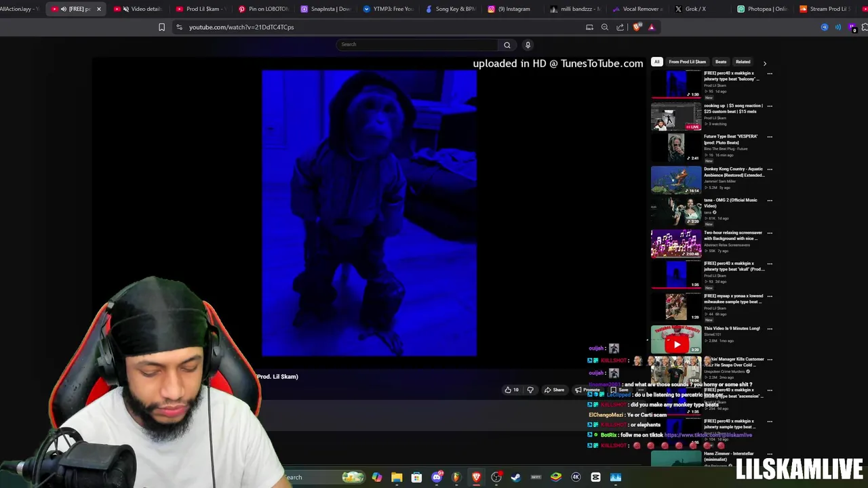868x488 pixels.
Task: Select 'From Prod Lil $kam' filter chip
Action: tap(687, 62)
